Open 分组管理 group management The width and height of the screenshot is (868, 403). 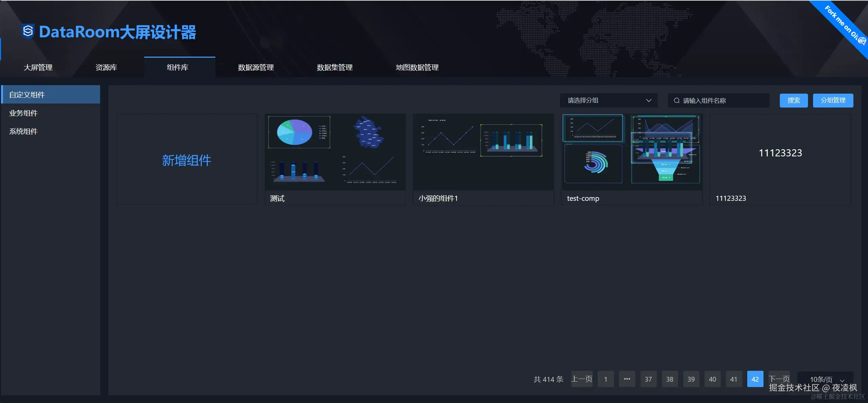[833, 100]
